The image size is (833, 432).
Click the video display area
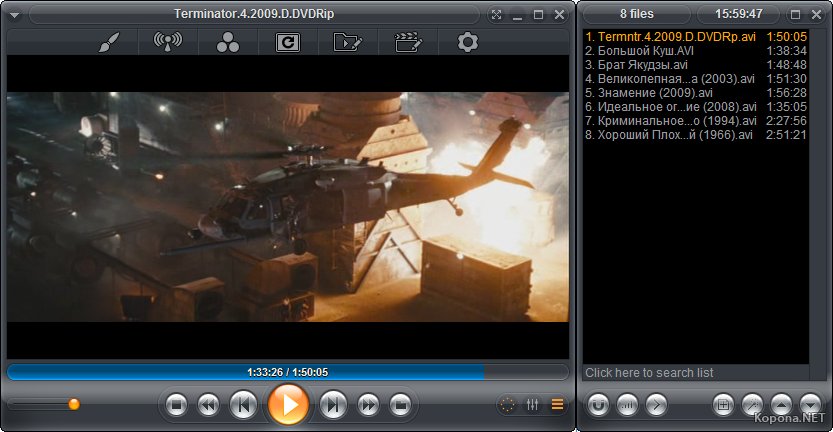point(288,207)
